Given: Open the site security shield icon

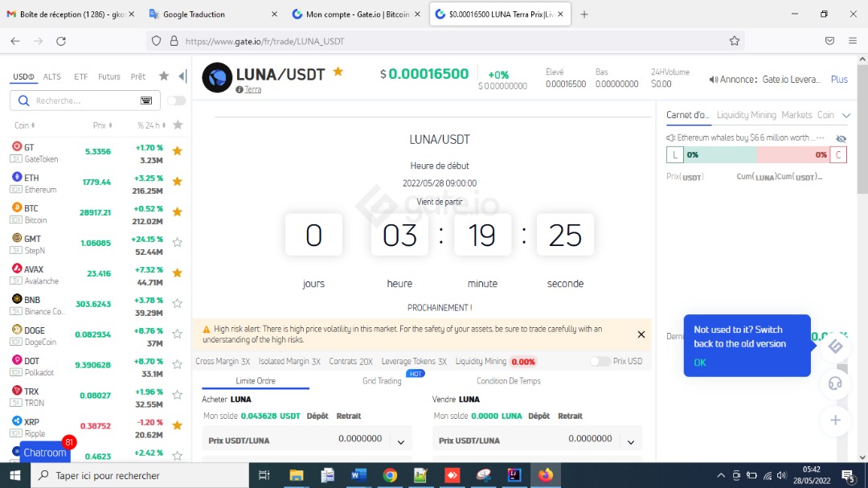Looking at the screenshot, I should point(156,41).
